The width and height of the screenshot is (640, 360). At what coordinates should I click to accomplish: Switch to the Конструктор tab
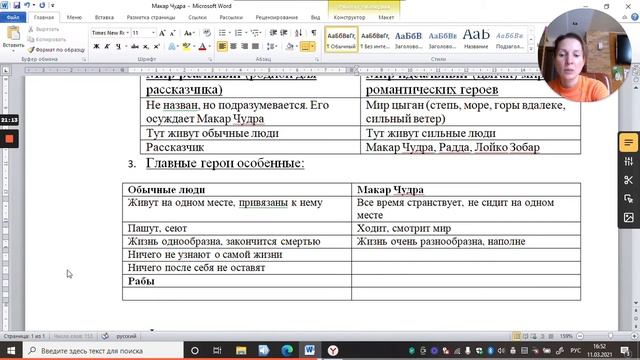pyautogui.click(x=349, y=18)
